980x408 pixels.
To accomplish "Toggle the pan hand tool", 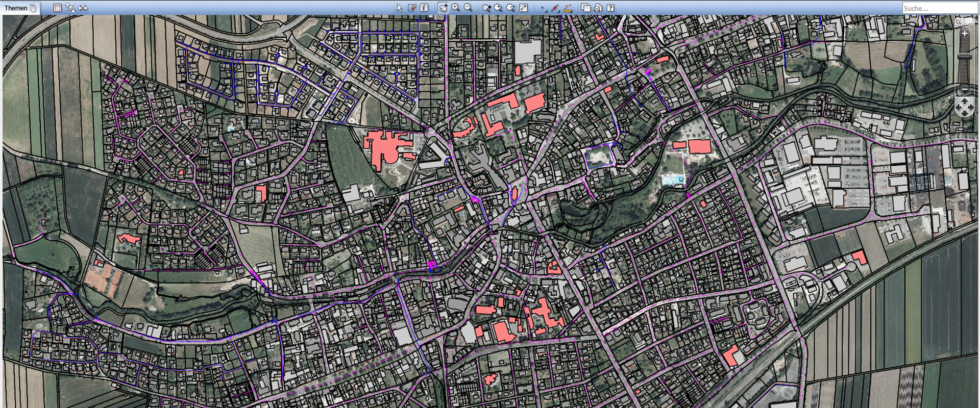I will [443, 8].
